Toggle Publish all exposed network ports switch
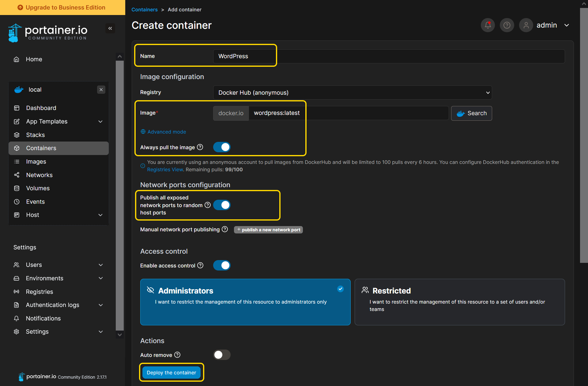Screen dimensions: 588x386 [222, 205]
